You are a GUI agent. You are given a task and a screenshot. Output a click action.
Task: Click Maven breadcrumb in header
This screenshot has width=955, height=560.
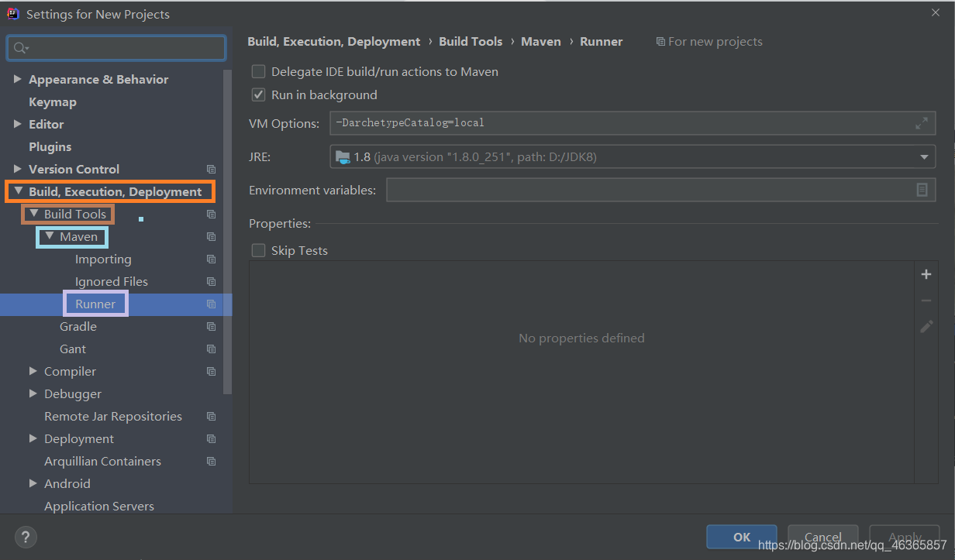coord(541,41)
